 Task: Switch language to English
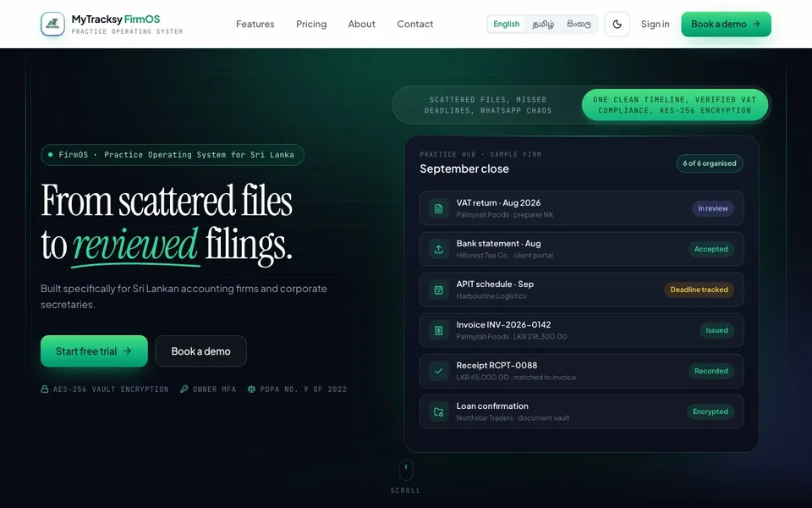pos(506,24)
